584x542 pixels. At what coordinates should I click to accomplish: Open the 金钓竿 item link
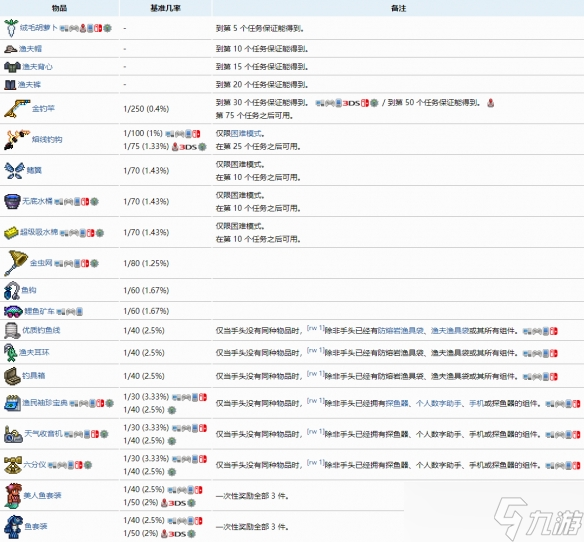coord(43,109)
